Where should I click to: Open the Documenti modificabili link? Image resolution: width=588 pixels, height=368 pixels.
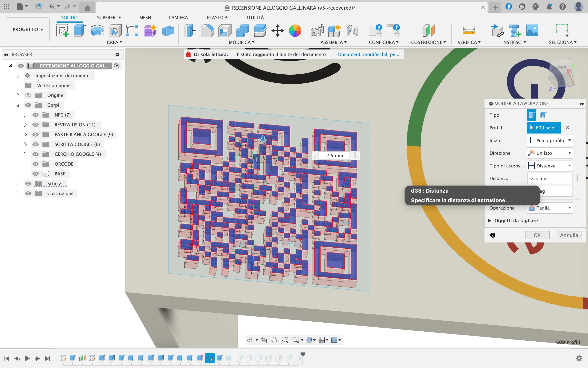pyautogui.click(x=369, y=54)
